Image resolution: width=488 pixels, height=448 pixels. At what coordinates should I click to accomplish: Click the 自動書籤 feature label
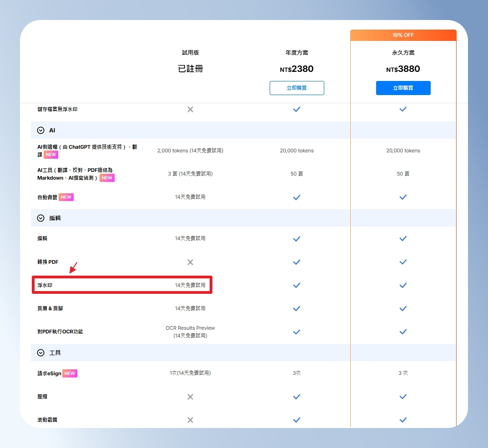pyautogui.click(x=47, y=197)
